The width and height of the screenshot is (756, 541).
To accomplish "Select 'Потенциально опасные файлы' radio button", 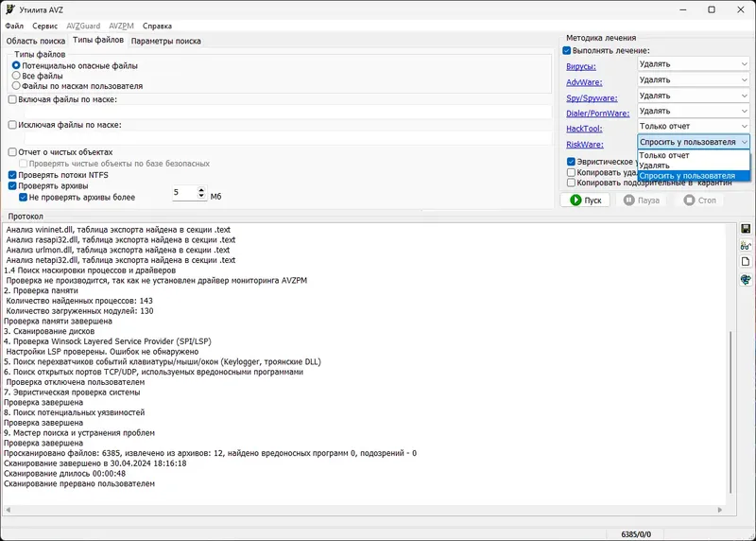I will point(16,65).
